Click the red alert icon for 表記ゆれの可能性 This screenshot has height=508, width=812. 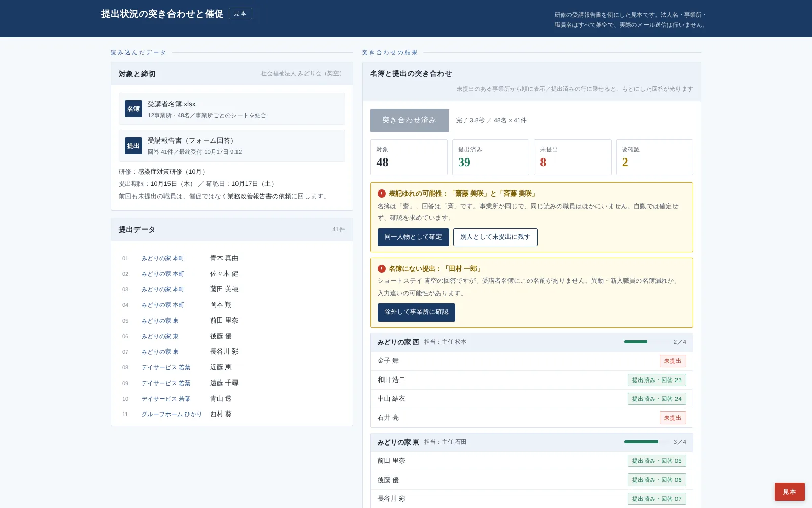tap(382, 194)
